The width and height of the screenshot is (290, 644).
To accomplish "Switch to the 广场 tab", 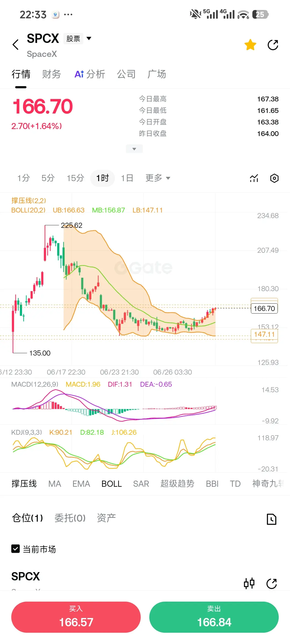I will (157, 74).
